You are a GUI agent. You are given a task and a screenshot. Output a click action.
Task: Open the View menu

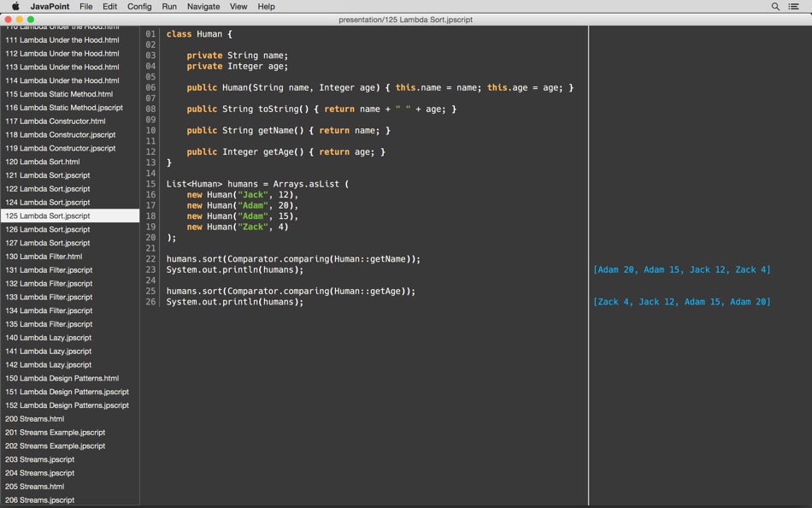[x=238, y=7]
